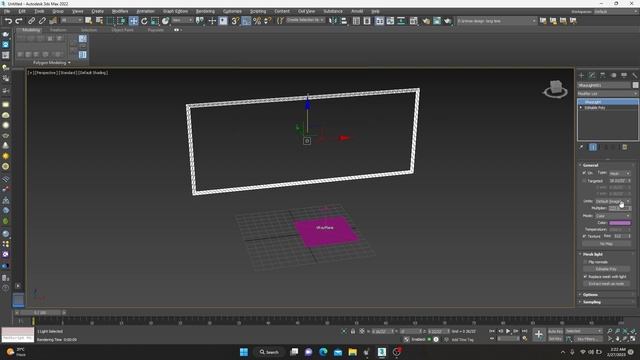Open the Rendering menu
This screenshot has width=640, height=360.
tap(205, 11)
